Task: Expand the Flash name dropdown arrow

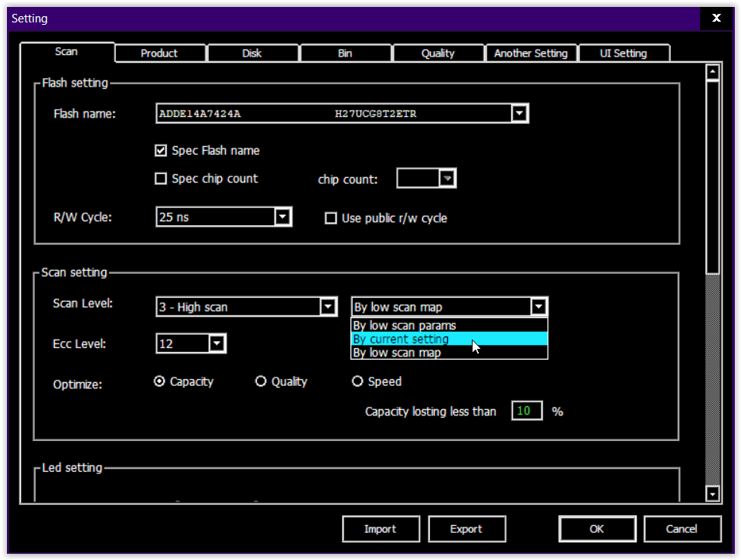Action: click(x=519, y=114)
